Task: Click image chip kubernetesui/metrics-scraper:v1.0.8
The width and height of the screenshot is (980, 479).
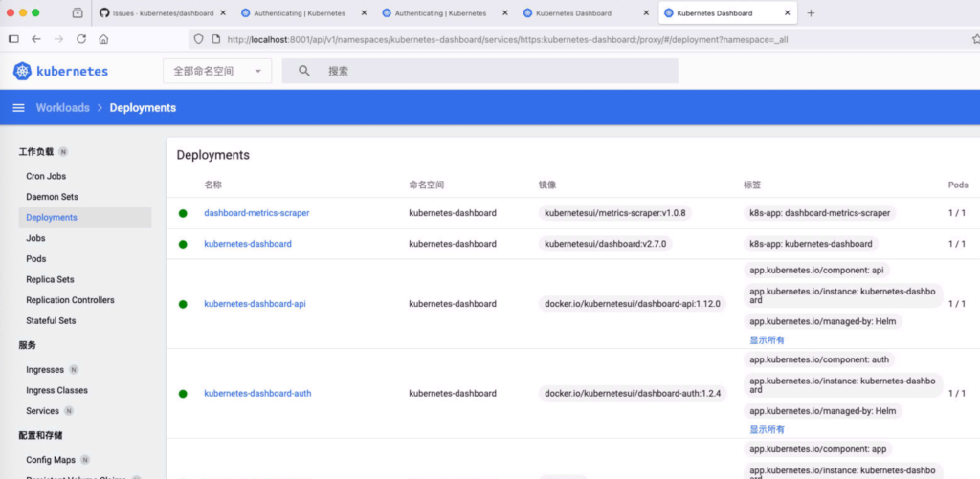Action: click(x=615, y=213)
